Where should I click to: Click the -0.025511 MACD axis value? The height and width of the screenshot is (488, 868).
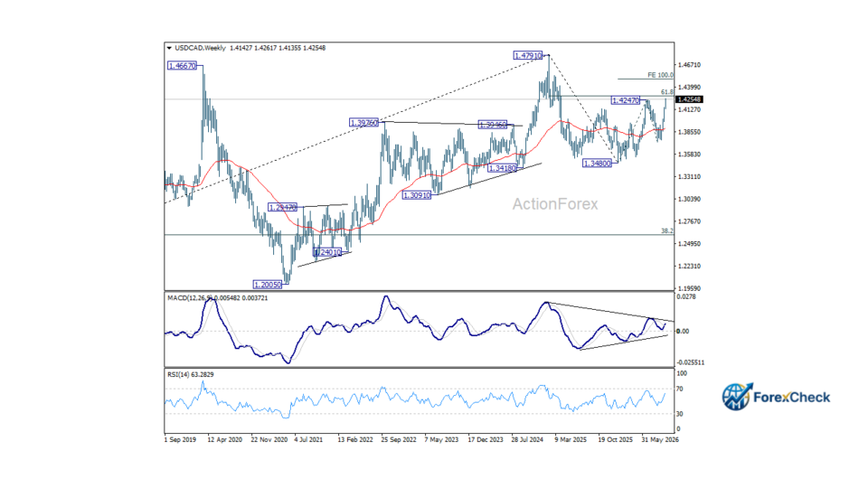pos(691,363)
